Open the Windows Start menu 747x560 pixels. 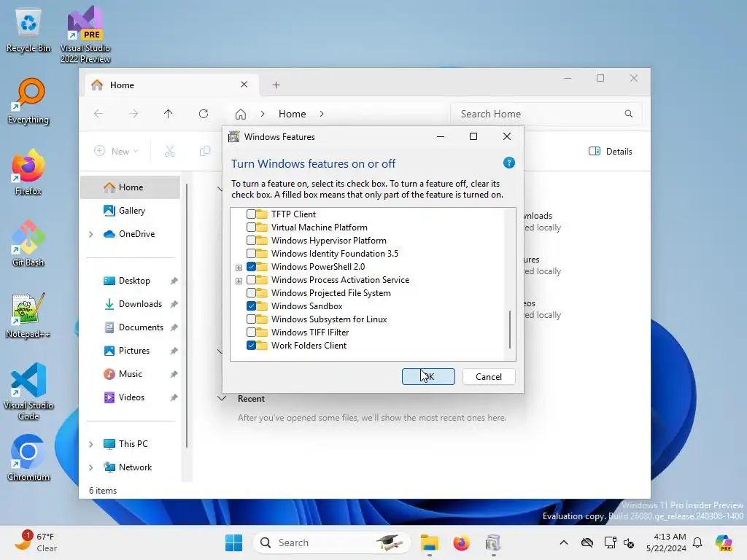pos(233,542)
